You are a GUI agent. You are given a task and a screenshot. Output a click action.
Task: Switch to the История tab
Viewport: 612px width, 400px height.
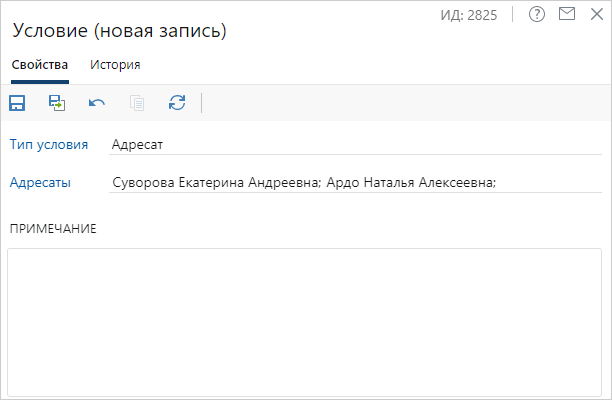point(115,65)
